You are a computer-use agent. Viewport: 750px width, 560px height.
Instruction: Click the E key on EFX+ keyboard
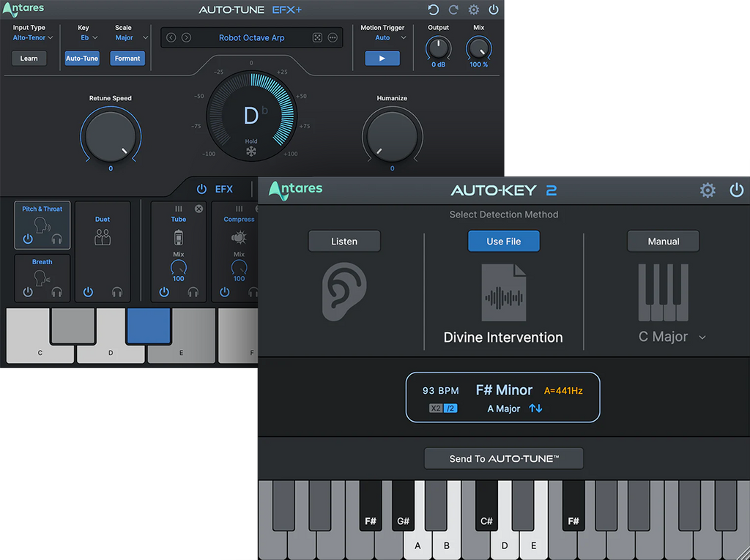[182, 352]
